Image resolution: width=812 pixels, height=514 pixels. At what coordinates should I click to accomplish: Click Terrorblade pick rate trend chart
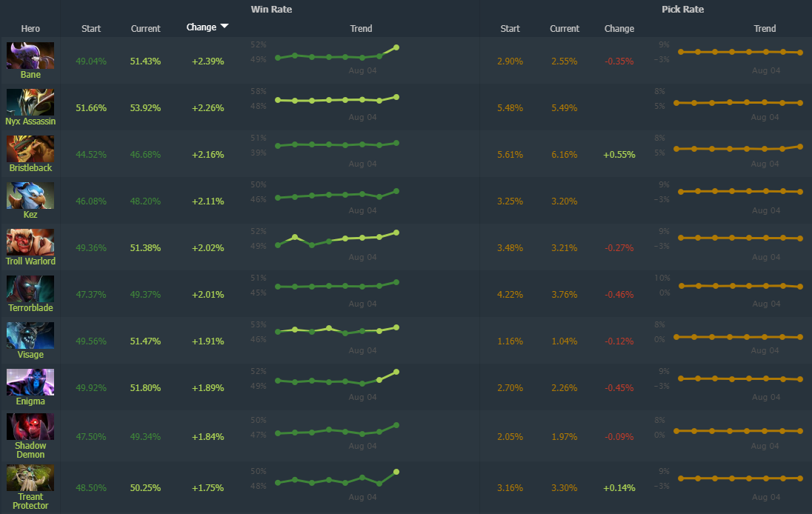coord(741,286)
